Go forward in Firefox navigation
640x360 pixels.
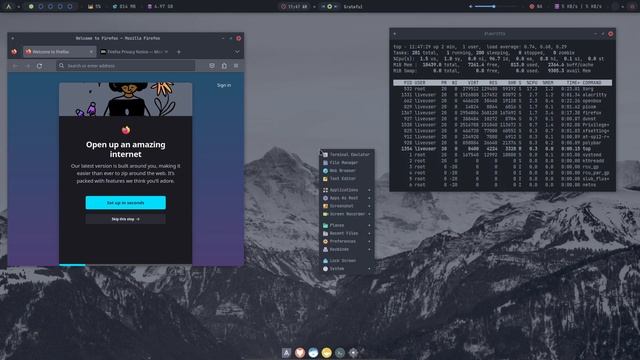(28, 66)
